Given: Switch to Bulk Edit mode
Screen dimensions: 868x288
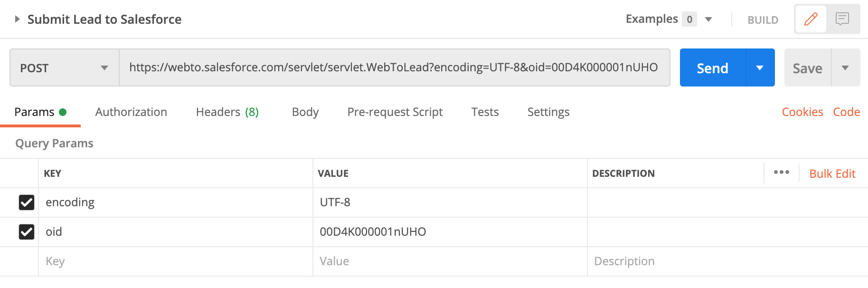Looking at the screenshot, I should pyautogui.click(x=832, y=173).
